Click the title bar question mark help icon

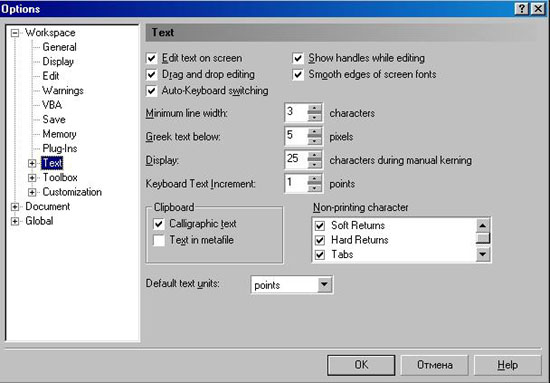tap(522, 8)
